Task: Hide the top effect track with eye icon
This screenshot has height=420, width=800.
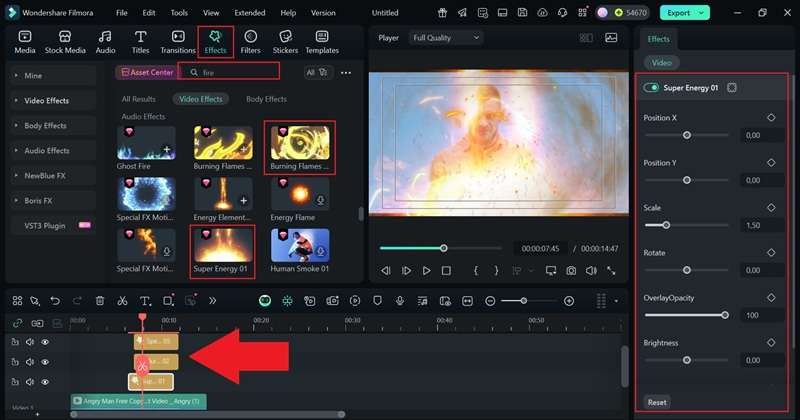Action: 45,342
